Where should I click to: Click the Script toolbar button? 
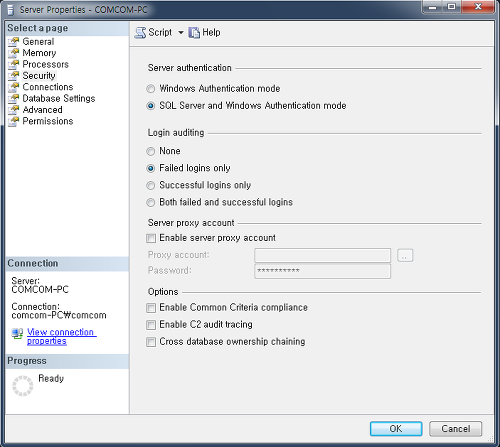[x=153, y=33]
